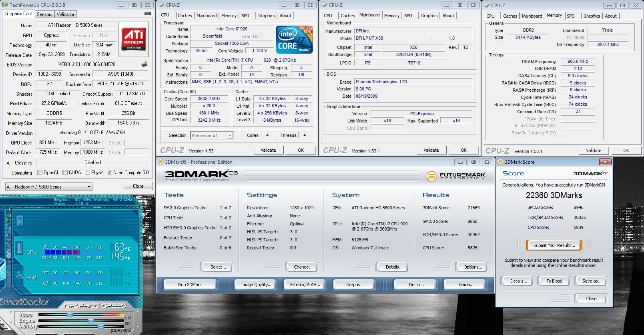Click the Memory clock slider handle
Image resolution: width=644 pixels, height=335 pixels.
pyautogui.click(x=100, y=327)
